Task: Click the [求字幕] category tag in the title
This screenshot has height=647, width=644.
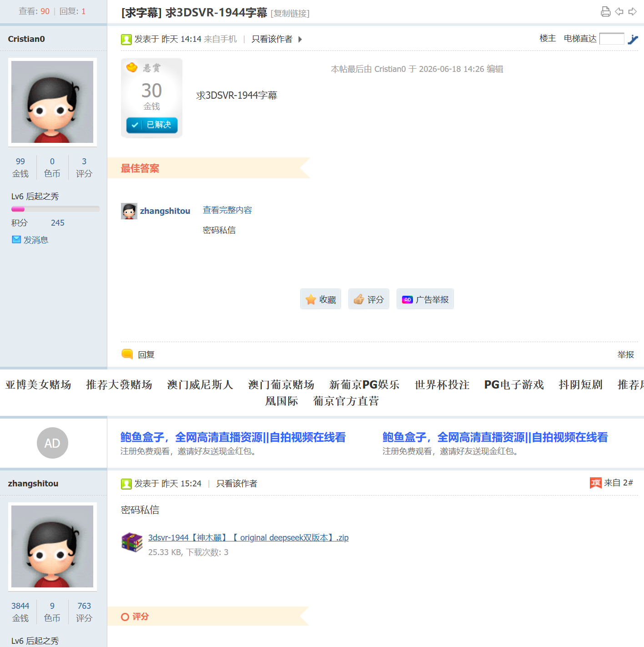Action: (141, 13)
